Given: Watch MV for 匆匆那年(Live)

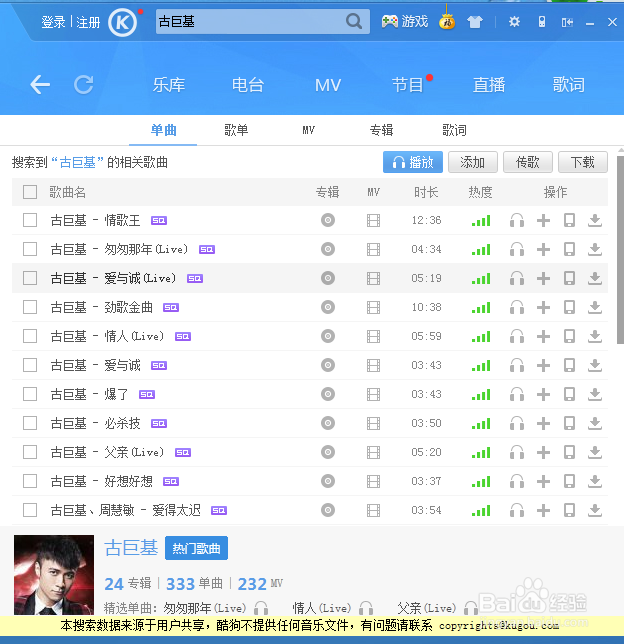Looking at the screenshot, I should tap(373, 249).
